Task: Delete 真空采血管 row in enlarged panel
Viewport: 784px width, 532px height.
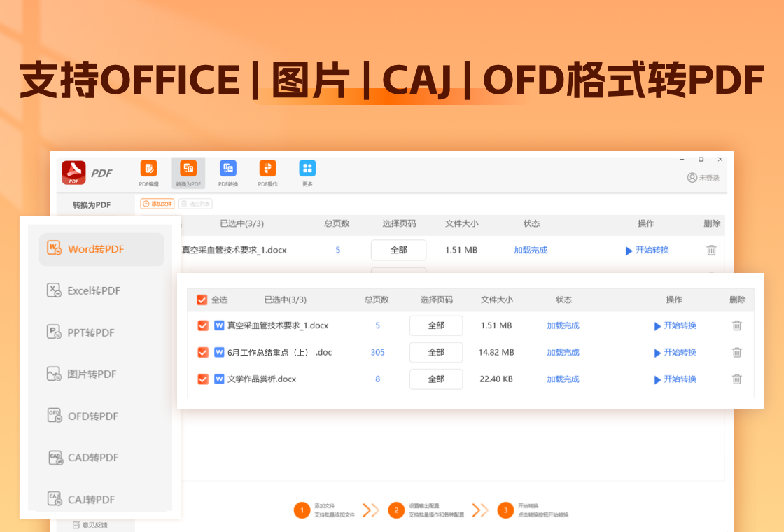Action: (x=737, y=325)
